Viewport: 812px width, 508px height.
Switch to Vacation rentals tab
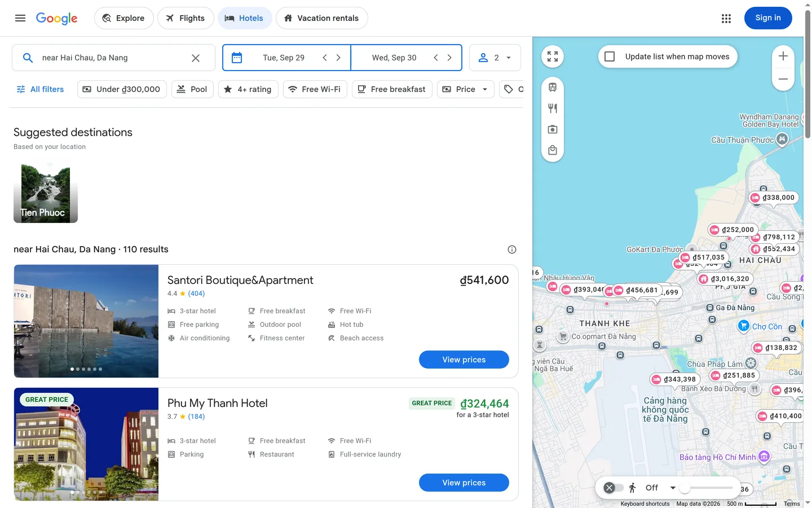[321, 18]
